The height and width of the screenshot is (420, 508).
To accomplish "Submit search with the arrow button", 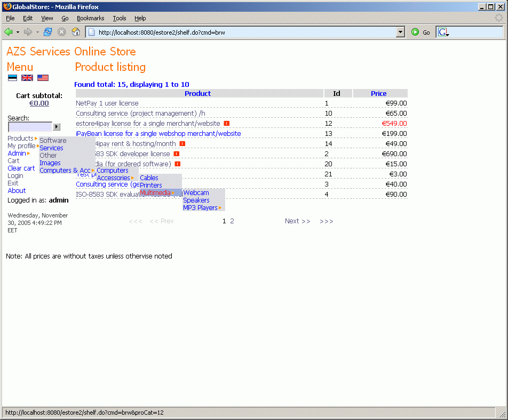I will click(57, 126).
